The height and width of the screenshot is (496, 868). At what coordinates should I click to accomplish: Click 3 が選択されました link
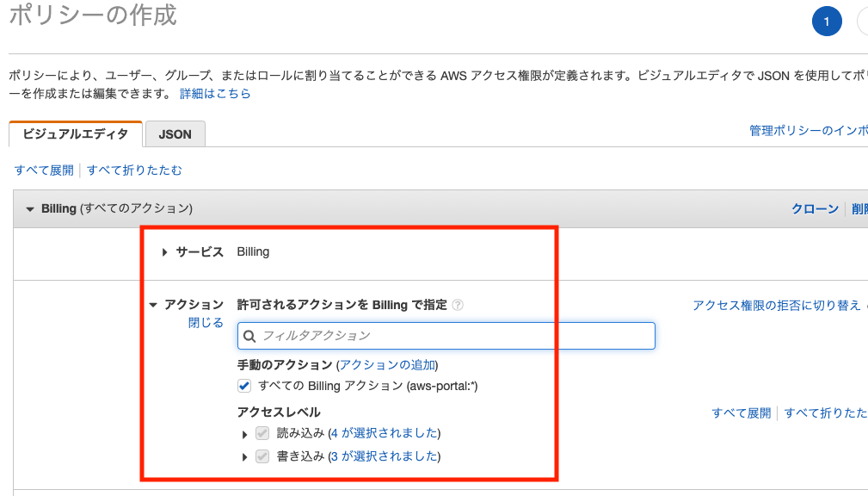pyautogui.click(x=385, y=456)
